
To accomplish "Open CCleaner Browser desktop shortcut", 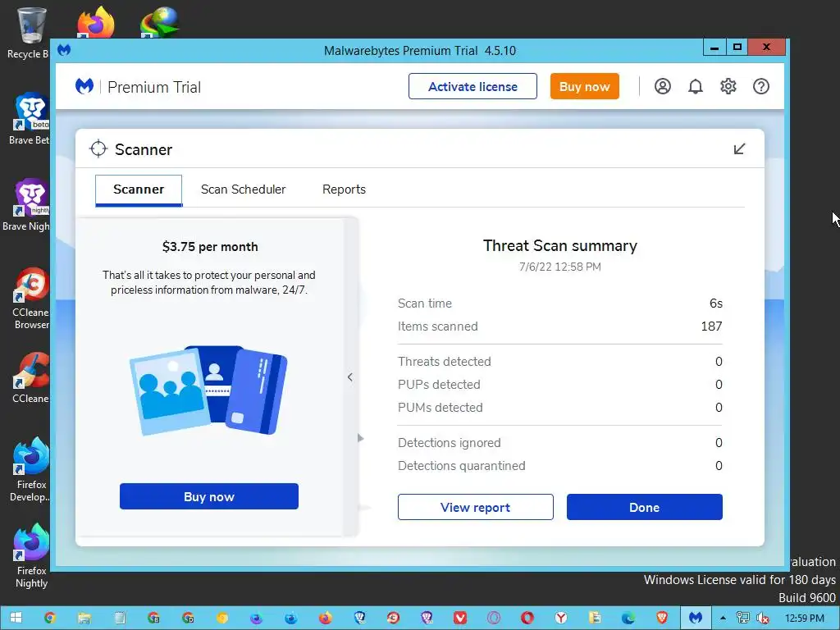I will (x=31, y=298).
